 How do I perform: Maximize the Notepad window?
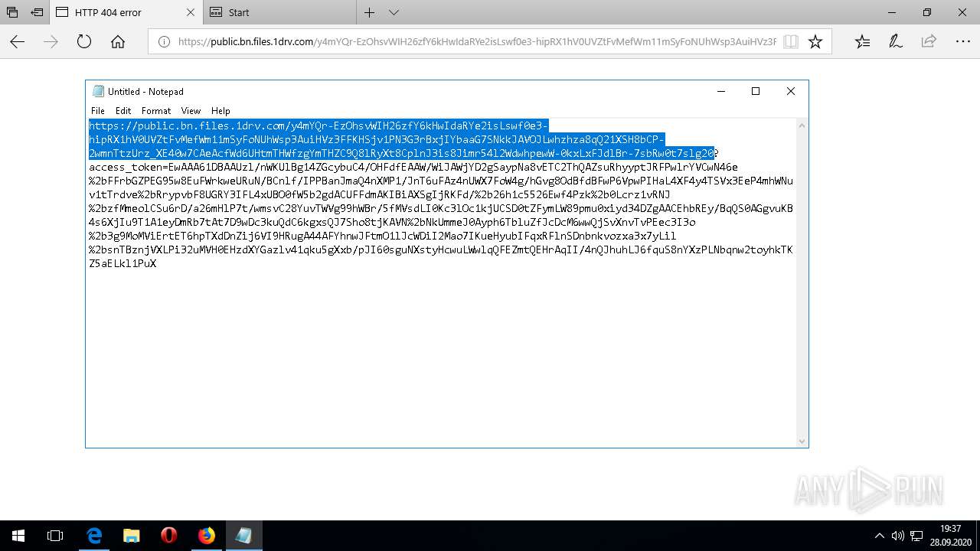tap(756, 91)
